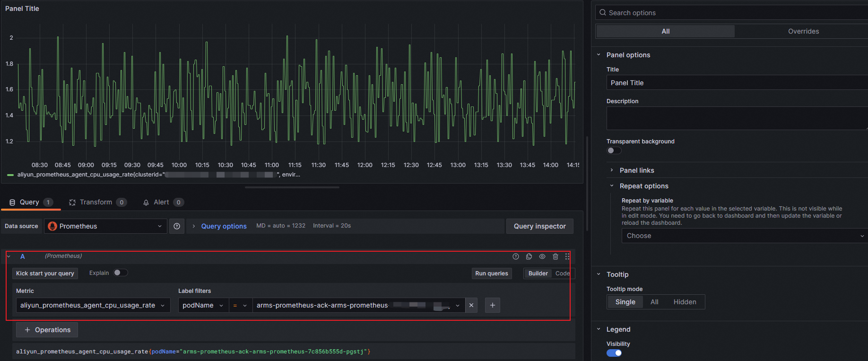The image size is (868, 361).
Task: Click Kick start your query button
Action: pyautogui.click(x=45, y=273)
